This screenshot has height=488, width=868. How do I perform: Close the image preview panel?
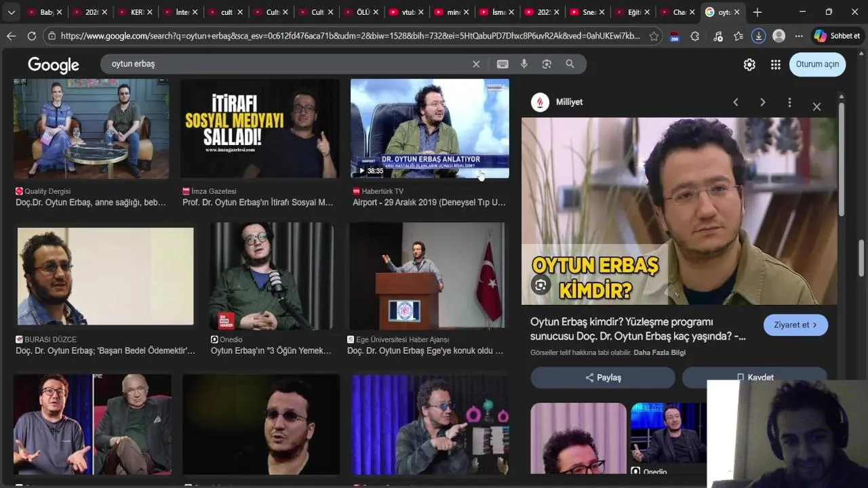pos(816,107)
